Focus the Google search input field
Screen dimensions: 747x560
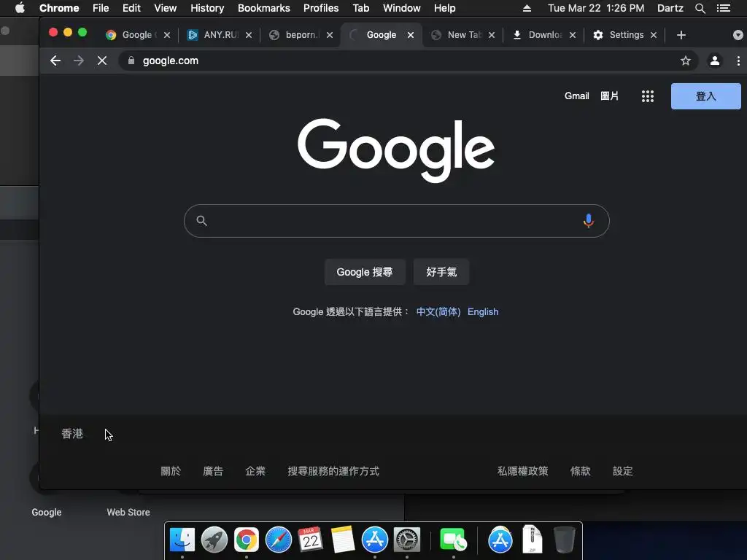pyautogui.click(x=396, y=221)
